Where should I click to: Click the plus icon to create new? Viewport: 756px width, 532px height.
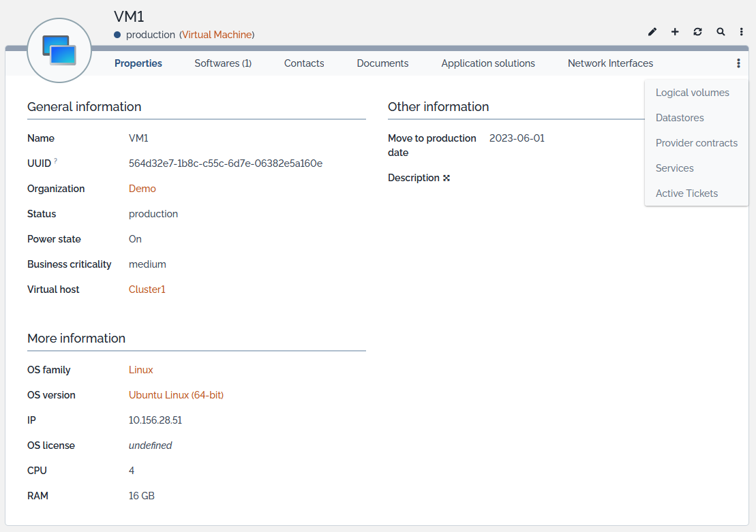point(675,32)
